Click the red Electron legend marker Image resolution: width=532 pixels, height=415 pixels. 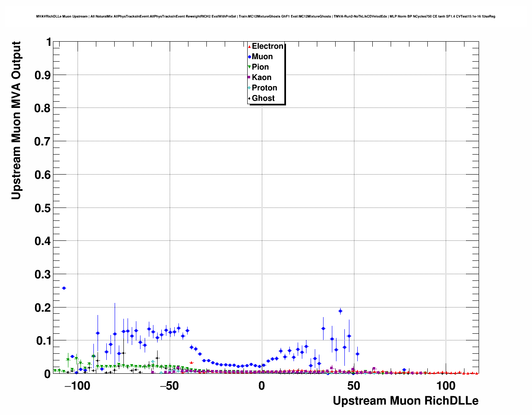[249, 47]
